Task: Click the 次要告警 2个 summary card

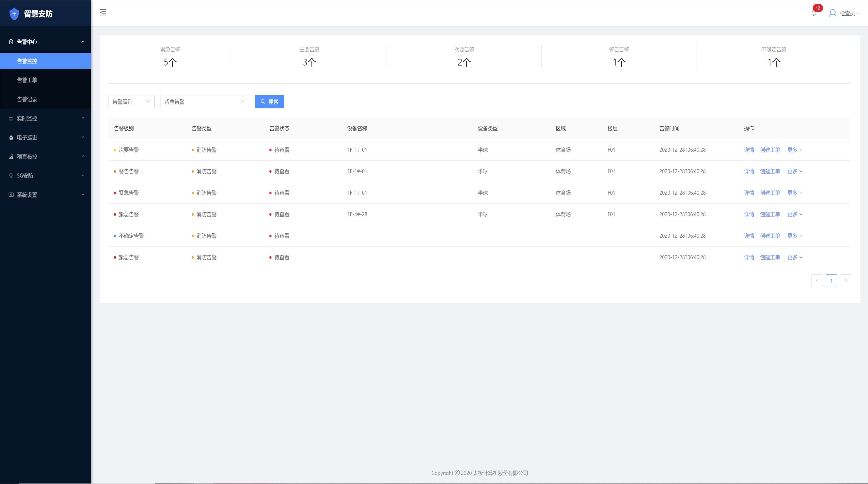Action: click(464, 56)
